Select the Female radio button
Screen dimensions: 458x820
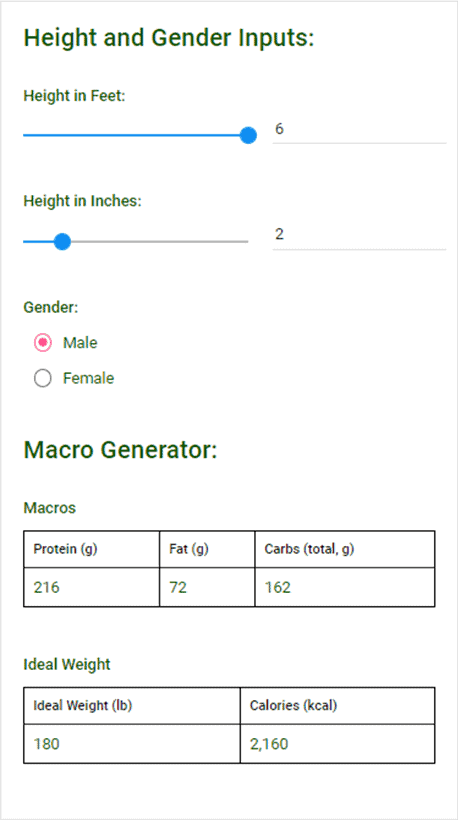42,378
